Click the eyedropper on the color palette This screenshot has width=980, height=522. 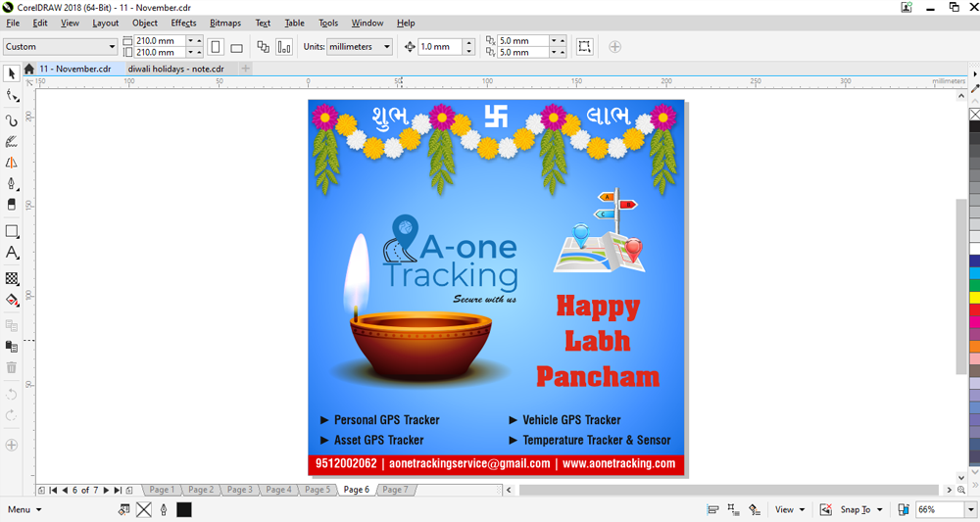974,89
